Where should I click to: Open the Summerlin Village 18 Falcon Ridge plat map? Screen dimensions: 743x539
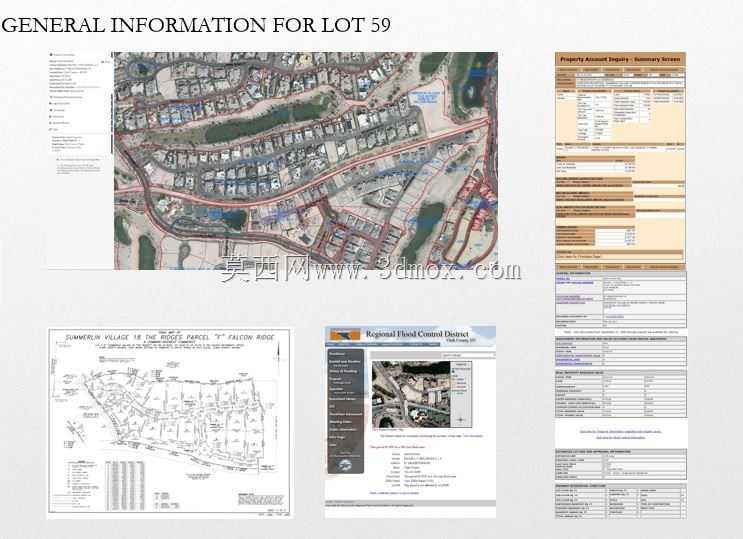[169, 422]
